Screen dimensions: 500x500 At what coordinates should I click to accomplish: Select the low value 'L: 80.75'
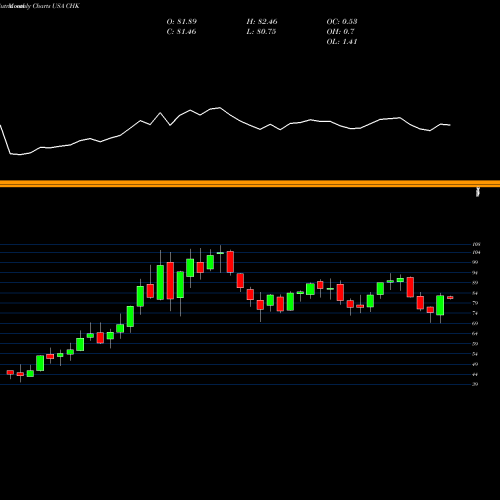click(x=261, y=32)
